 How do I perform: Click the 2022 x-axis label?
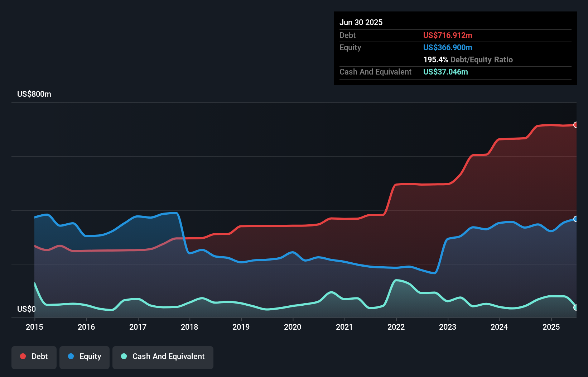pos(396,327)
